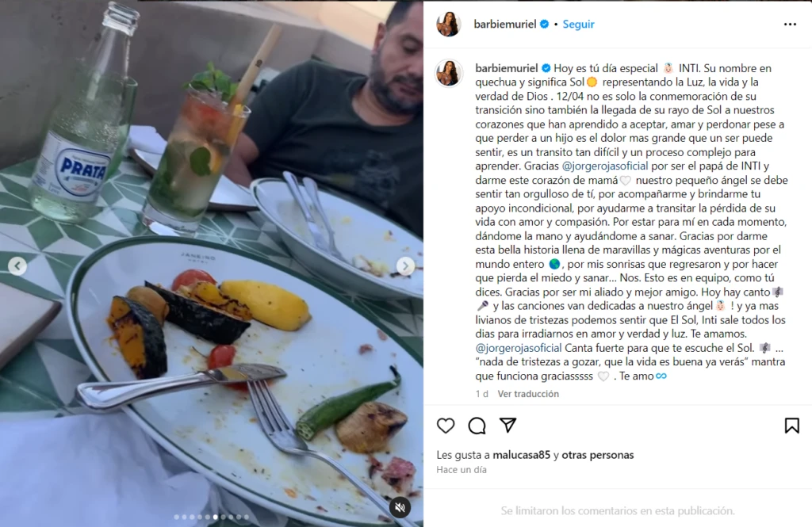
Task: Open barbiemuriel username in caption
Action: coord(507,68)
